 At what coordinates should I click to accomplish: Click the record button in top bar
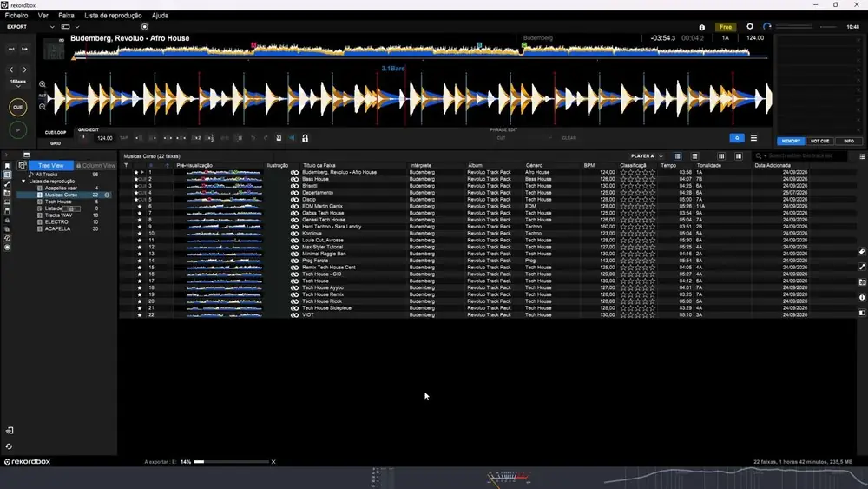pyautogui.click(x=144, y=27)
